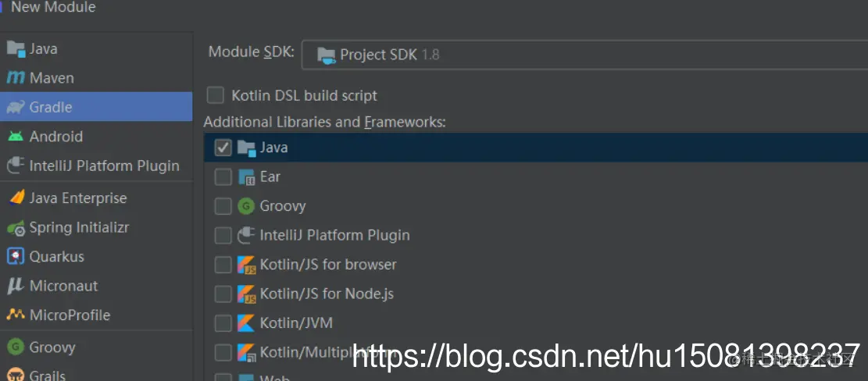This screenshot has height=381, width=868.
Task: Click the Grails icon in sidebar
Action: (x=16, y=375)
